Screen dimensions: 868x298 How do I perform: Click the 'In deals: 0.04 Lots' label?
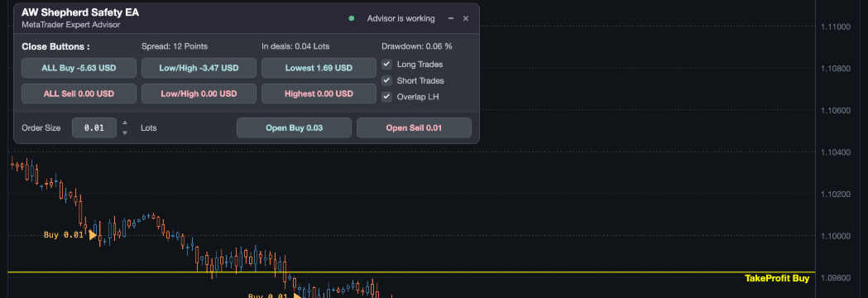(x=295, y=46)
